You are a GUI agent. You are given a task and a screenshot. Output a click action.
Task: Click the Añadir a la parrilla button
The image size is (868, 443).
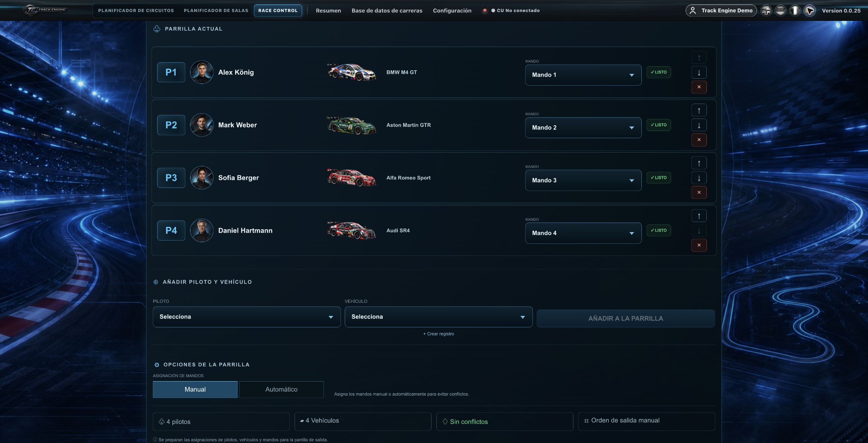(626, 318)
